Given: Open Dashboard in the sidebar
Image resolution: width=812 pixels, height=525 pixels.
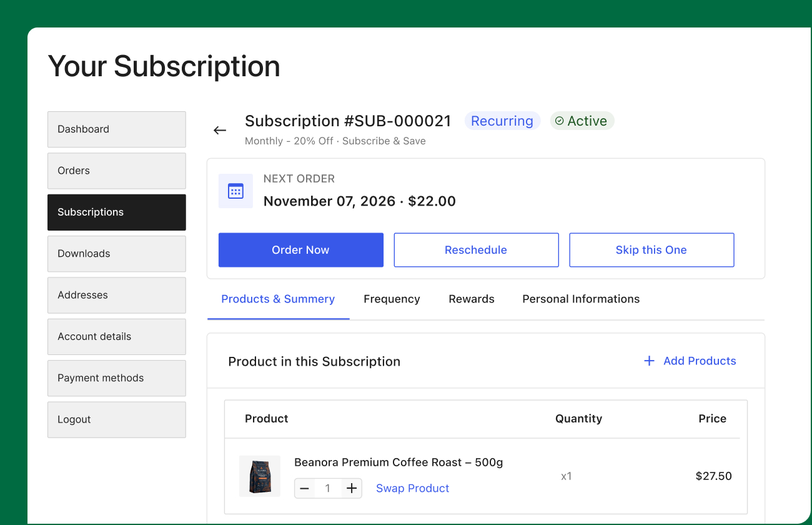Looking at the screenshot, I should (117, 129).
